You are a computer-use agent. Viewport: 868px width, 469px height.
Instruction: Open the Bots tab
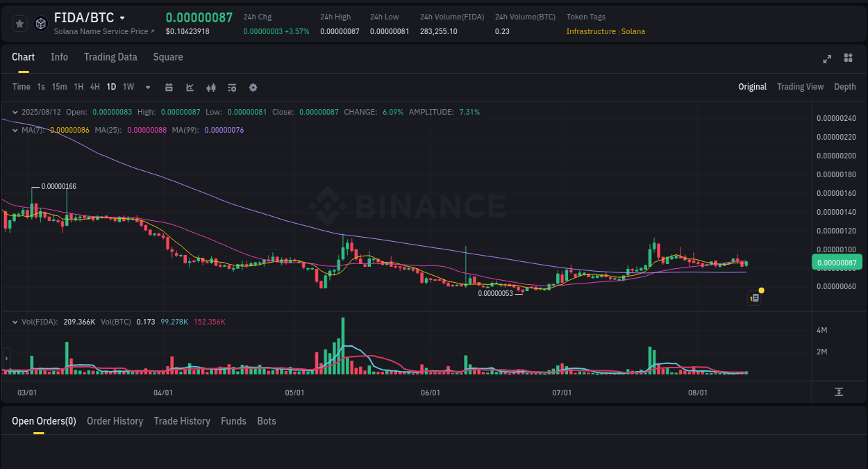(x=267, y=421)
